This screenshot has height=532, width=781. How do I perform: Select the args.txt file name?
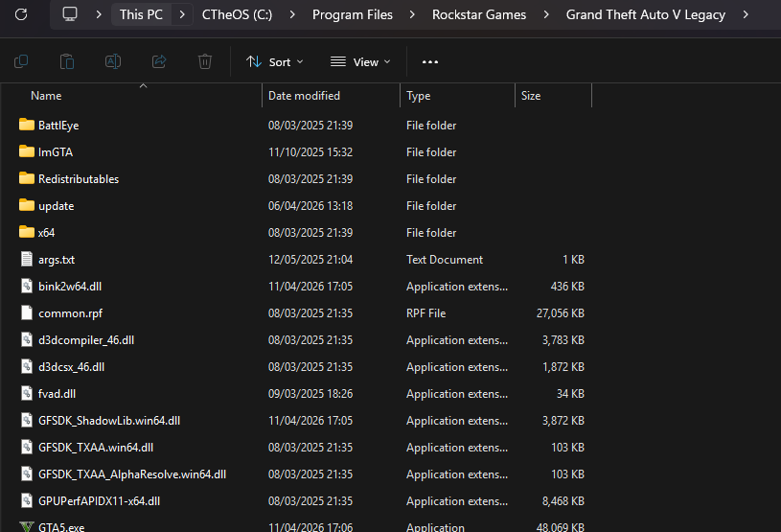click(57, 260)
